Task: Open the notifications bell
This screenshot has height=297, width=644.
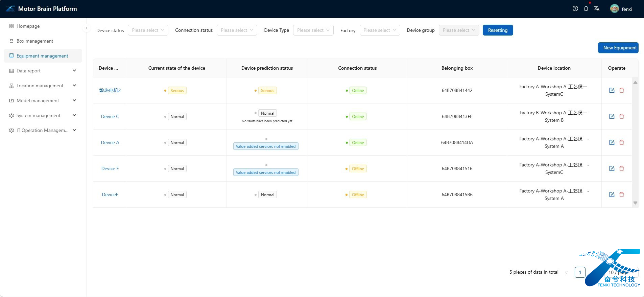Action: pos(586,9)
